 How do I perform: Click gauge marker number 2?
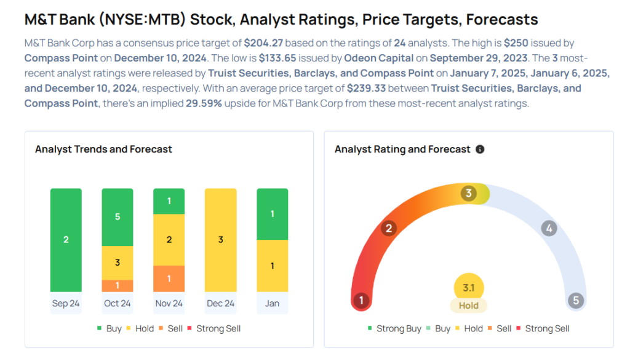pyautogui.click(x=388, y=229)
